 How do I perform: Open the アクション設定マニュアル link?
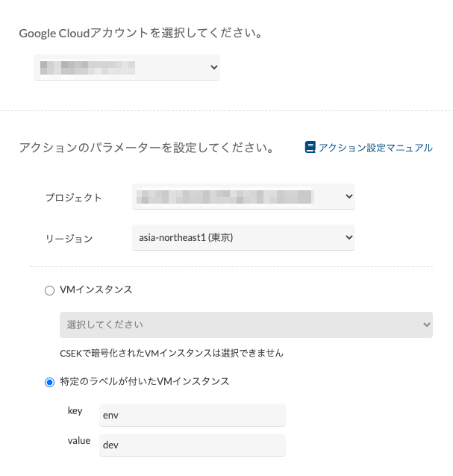click(x=375, y=148)
